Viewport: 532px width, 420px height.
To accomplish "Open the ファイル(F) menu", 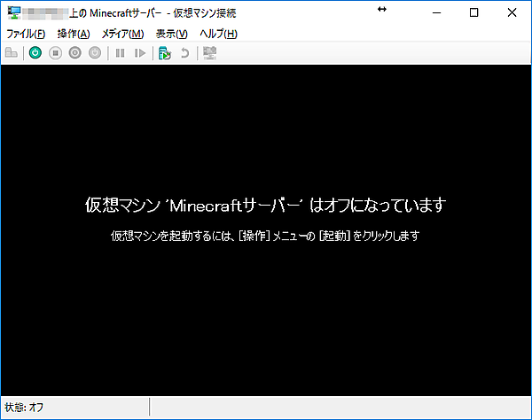I will [x=26, y=34].
